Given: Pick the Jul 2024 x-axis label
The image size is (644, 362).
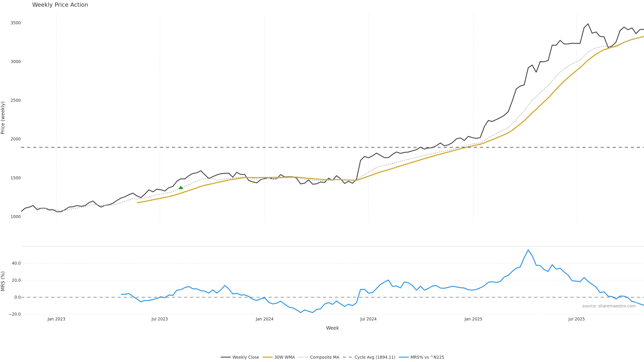Looking at the screenshot, I should tap(368, 319).
